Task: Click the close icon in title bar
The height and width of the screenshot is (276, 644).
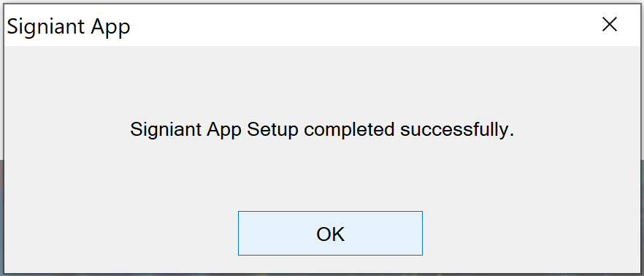Action: pyautogui.click(x=610, y=25)
